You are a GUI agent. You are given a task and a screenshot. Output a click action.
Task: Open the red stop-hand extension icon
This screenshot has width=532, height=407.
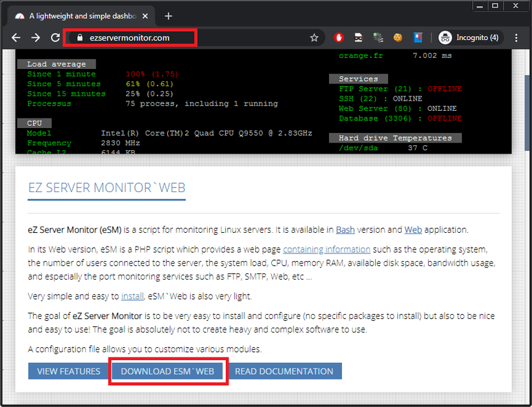(339, 38)
